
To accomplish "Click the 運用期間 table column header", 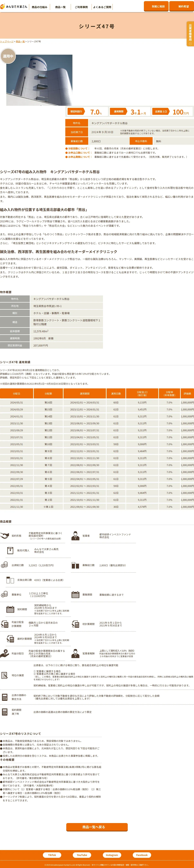I will click(85, 394).
